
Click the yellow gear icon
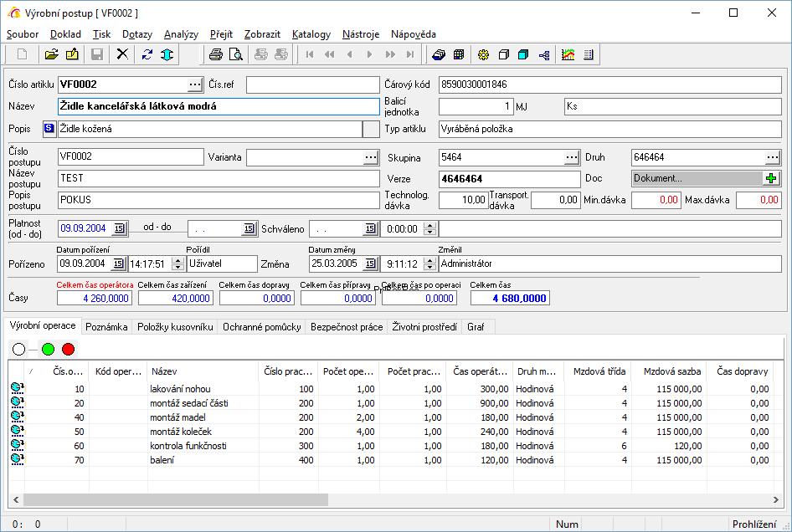(483, 54)
